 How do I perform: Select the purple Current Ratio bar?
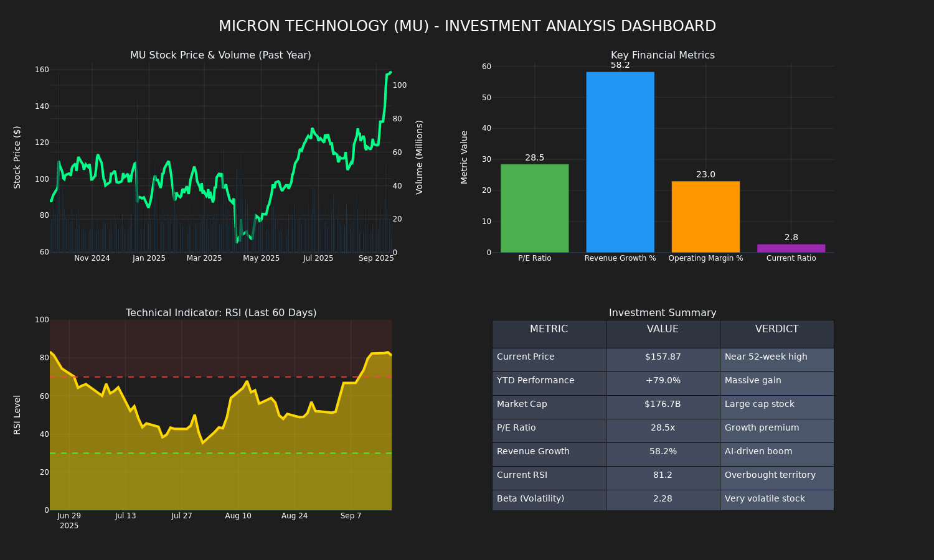coord(791,248)
